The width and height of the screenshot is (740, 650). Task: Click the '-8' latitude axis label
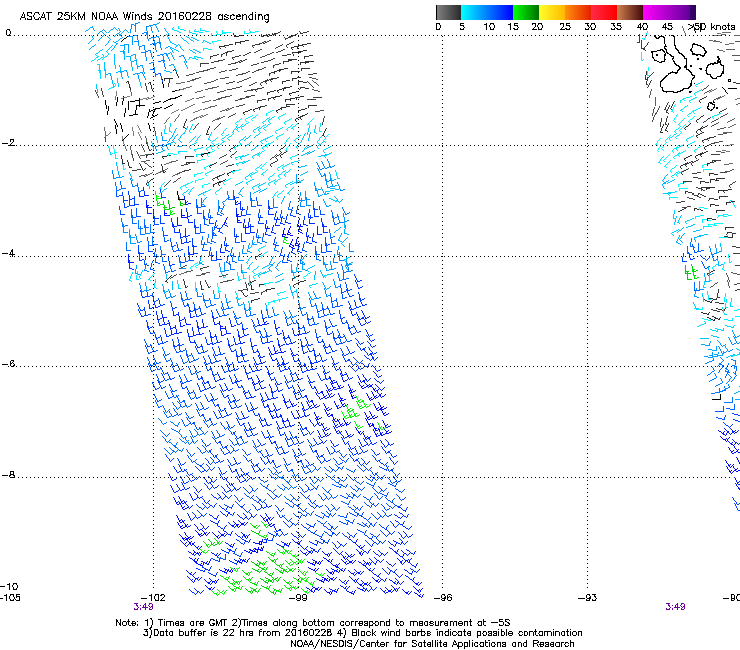8,475
